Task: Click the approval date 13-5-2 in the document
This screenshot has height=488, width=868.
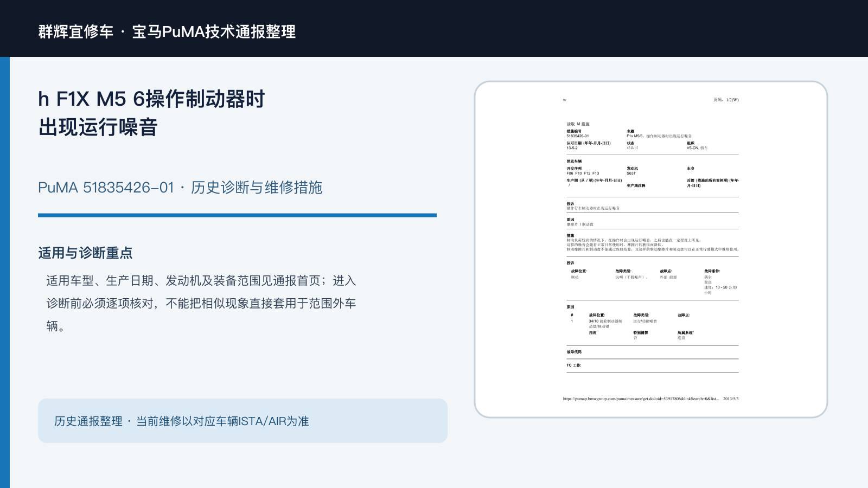Action: (x=572, y=147)
